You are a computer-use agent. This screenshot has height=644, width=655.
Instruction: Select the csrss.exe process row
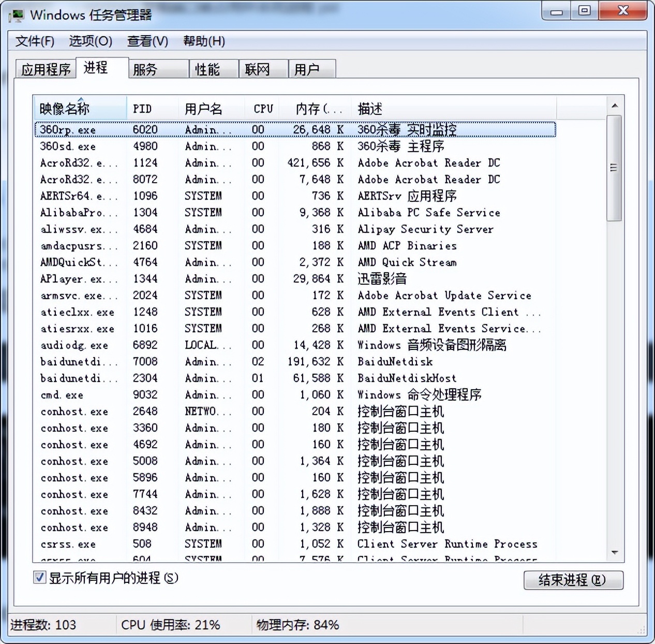[x=207, y=544]
